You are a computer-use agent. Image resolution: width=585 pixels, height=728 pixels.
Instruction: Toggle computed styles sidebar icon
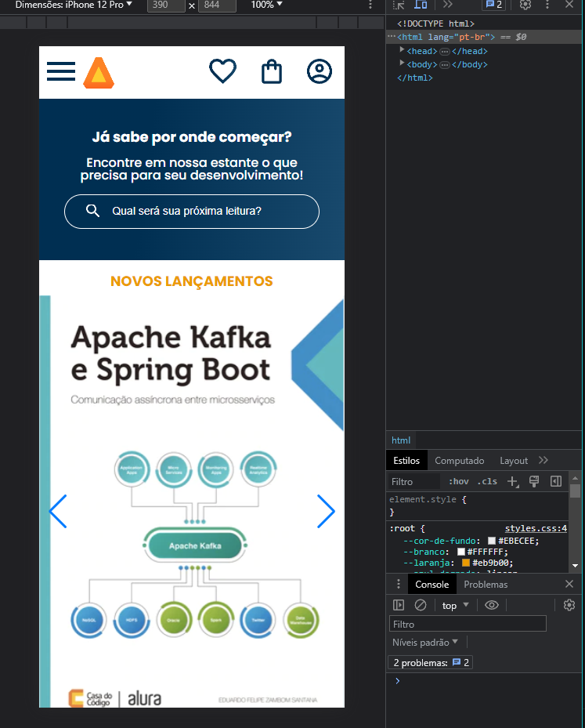(x=556, y=481)
